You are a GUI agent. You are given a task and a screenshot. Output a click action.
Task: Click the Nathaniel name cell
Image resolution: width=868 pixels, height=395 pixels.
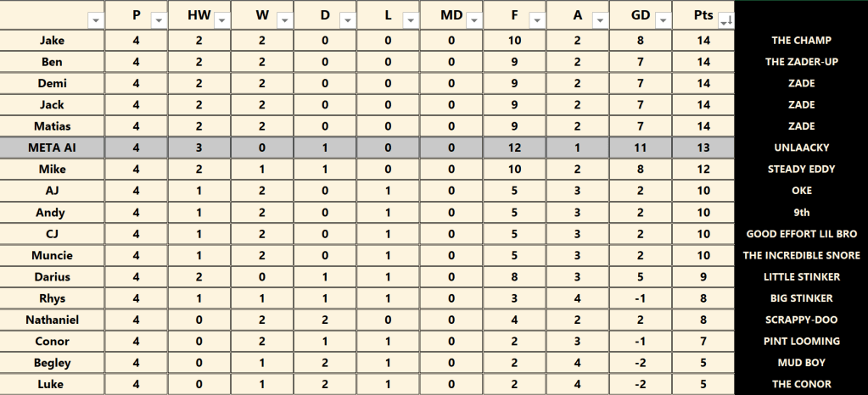click(53, 320)
